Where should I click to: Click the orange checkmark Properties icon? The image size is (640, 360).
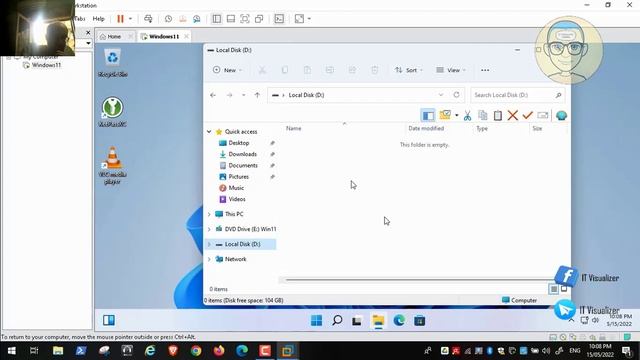(x=527, y=116)
